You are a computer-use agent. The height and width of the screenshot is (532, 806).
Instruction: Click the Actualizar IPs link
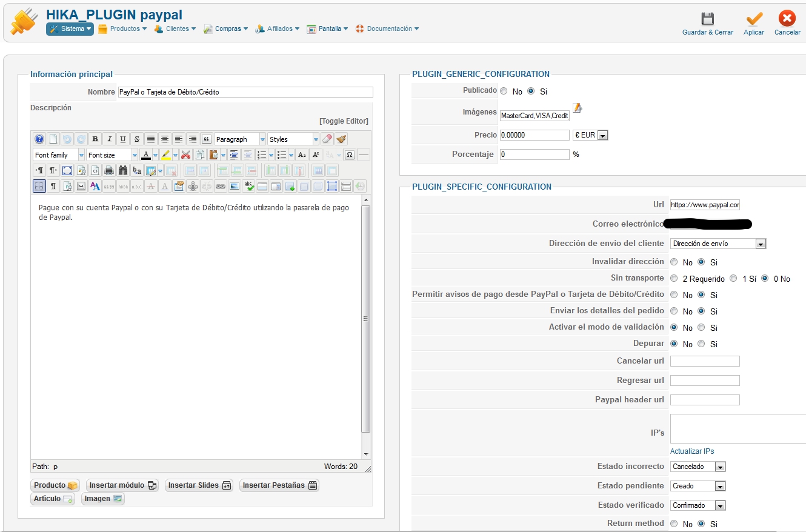(692, 451)
